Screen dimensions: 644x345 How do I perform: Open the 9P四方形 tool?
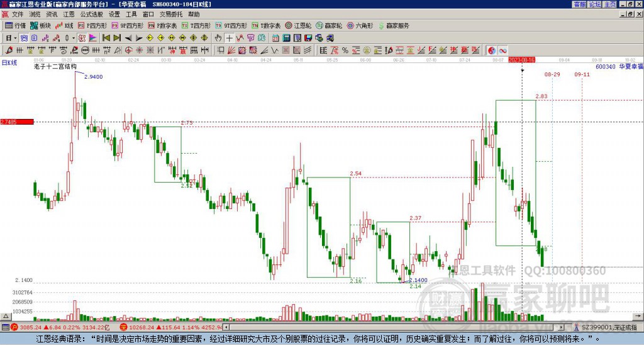click(127, 25)
